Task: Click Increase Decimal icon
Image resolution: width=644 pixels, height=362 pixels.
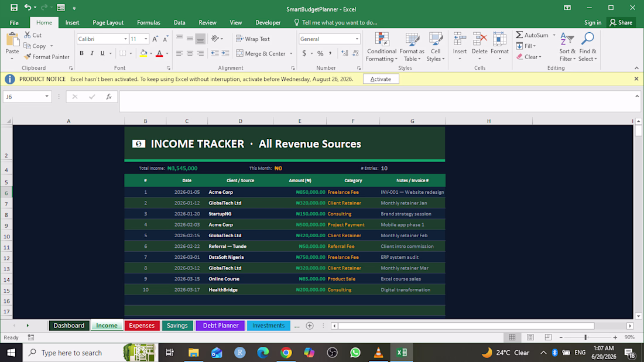Action: pyautogui.click(x=345, y=53)
